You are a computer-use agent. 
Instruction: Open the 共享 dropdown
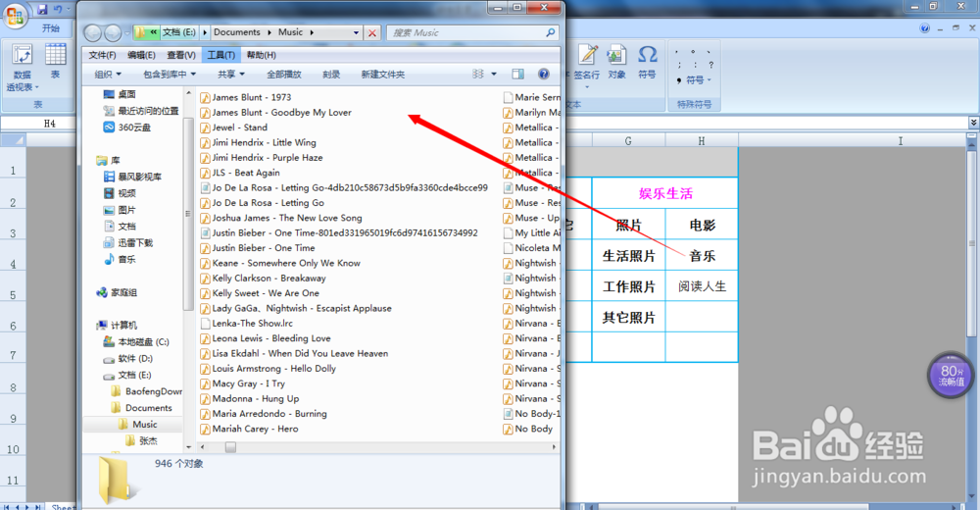pos(230,74)
